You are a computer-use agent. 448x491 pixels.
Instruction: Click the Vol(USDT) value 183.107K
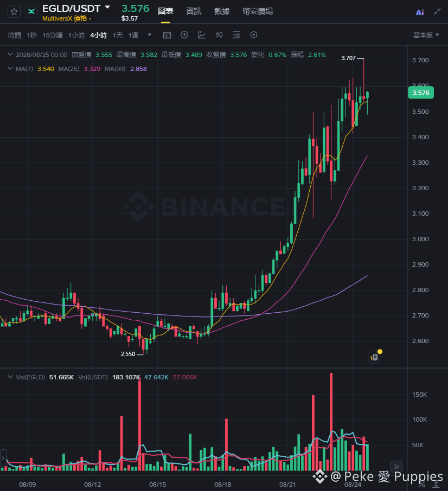tap(126, 377)
